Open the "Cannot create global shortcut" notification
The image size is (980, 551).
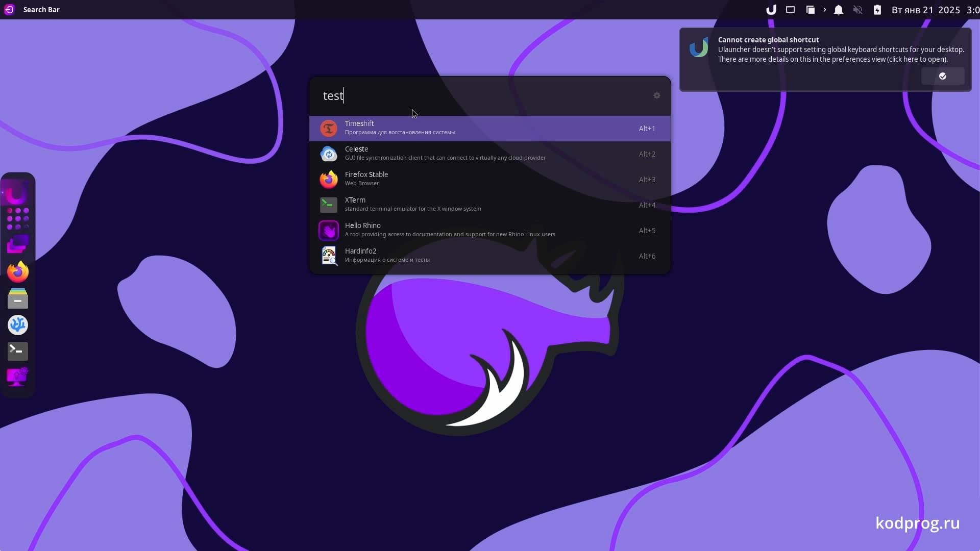[x=825, y=60]
